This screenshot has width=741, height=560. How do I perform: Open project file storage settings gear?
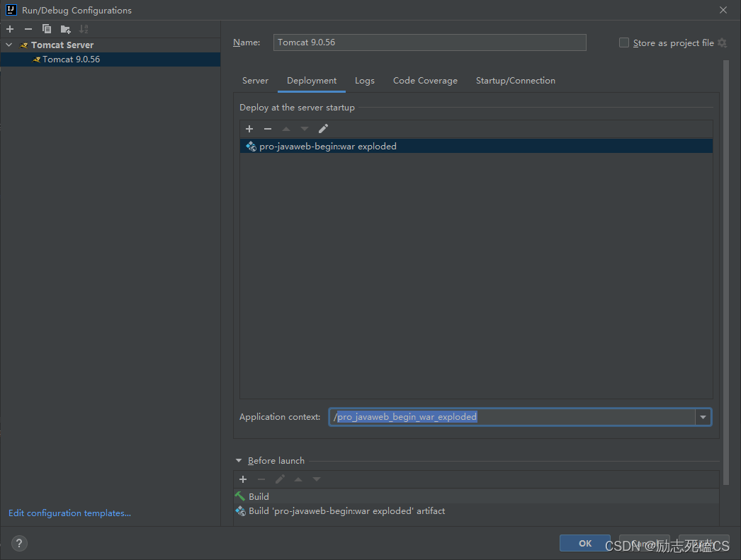point(722,43)
